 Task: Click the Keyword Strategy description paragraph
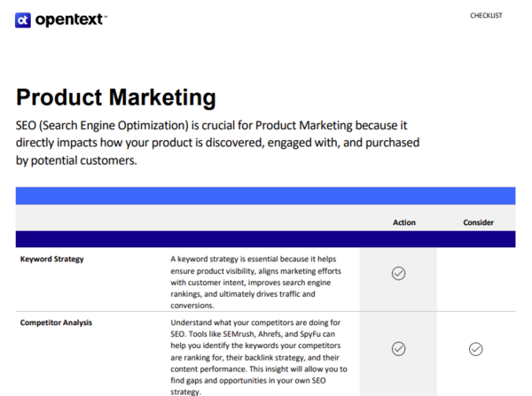pyautogui.click(x=258, y=282)
